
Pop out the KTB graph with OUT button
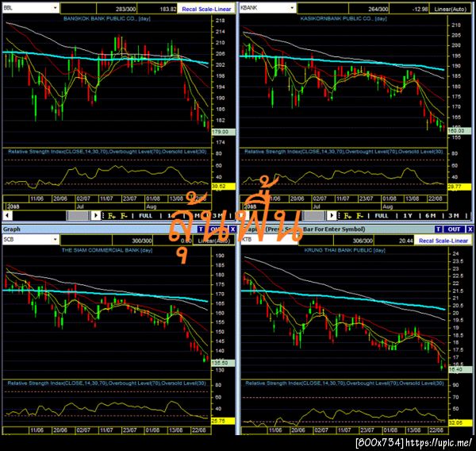point(454,229)
